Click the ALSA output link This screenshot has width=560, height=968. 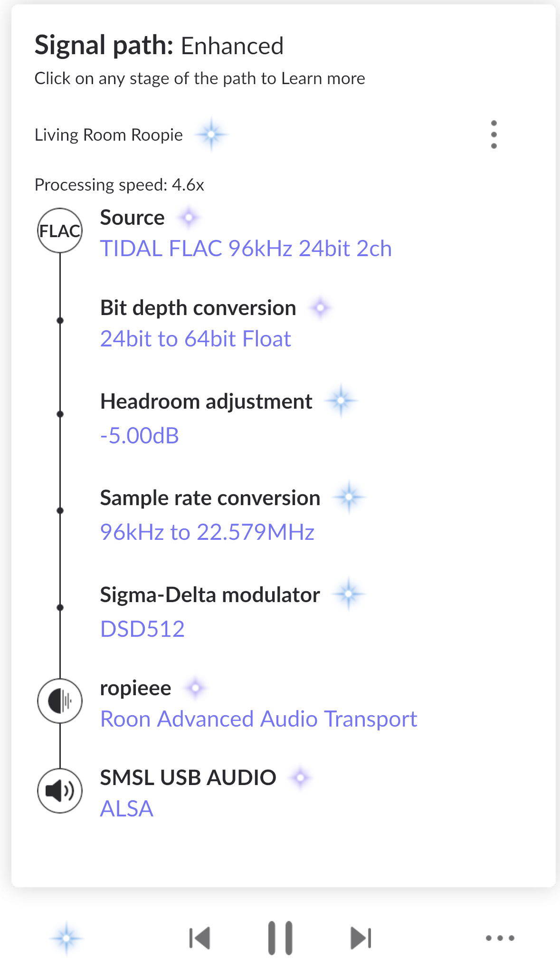point(127,809)
